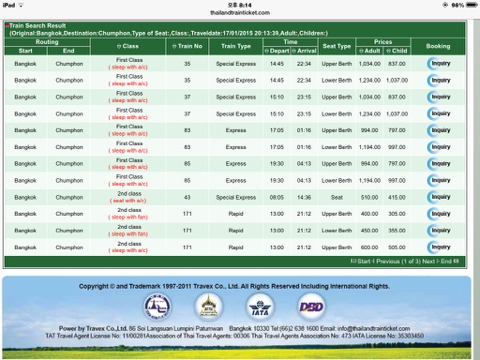
Task: Click the 450.00 adult price cell
Action: pos(369,231)
